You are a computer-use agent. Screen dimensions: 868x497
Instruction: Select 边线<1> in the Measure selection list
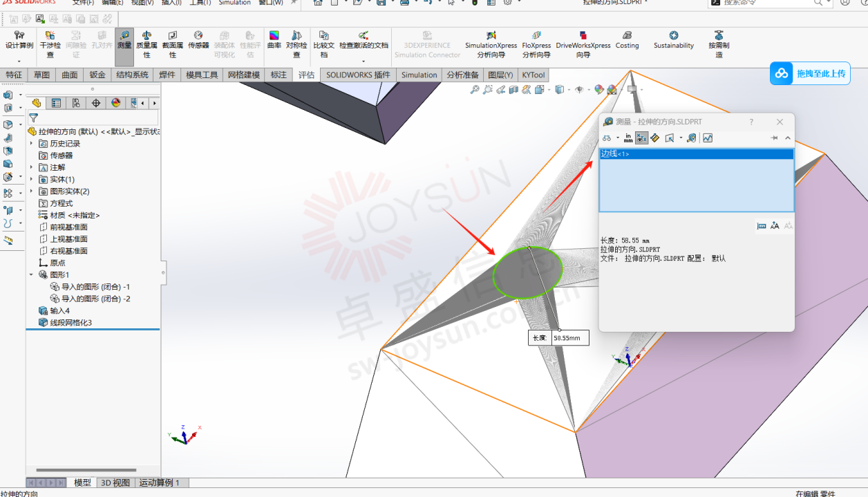point(696,153)
